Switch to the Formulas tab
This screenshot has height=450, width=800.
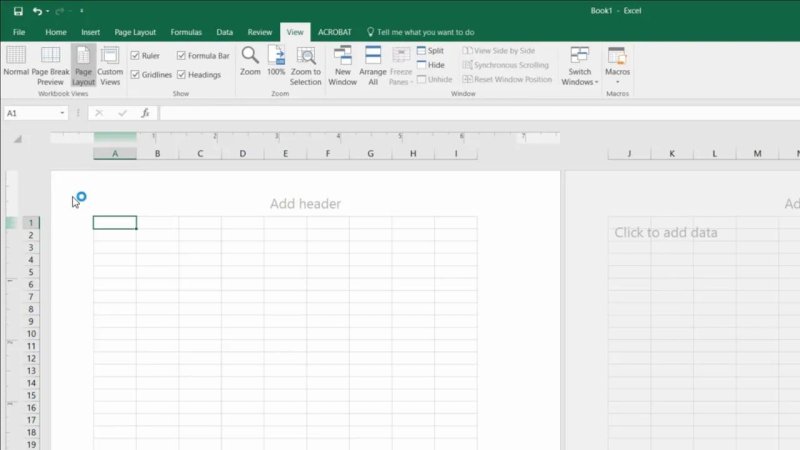186,32
